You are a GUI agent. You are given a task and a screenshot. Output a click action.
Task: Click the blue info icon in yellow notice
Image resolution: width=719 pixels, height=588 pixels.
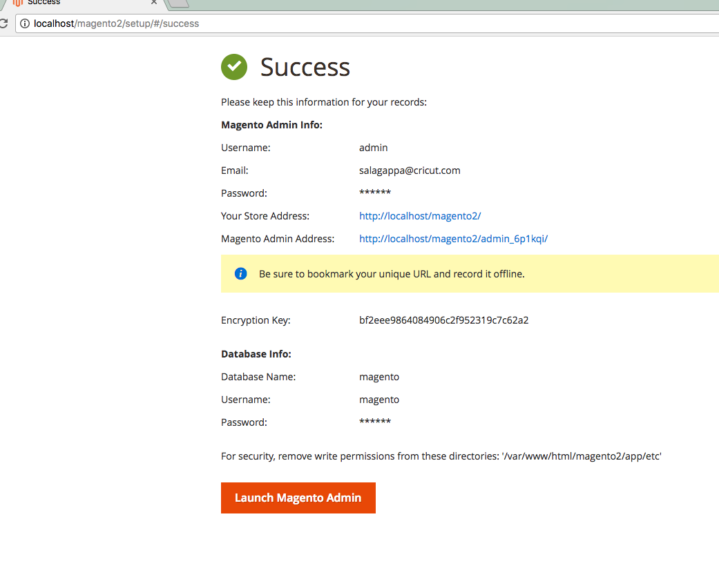241,273
